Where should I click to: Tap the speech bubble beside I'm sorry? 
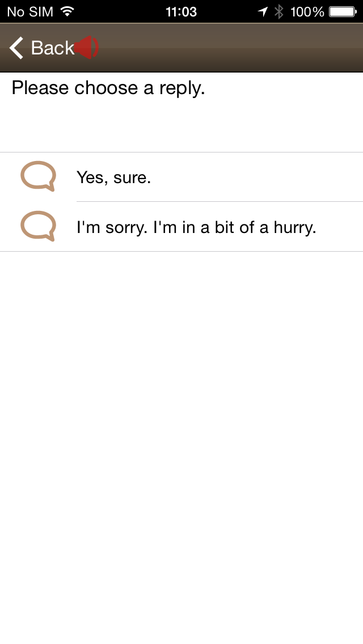pyautogui.click(x=38, y=226)
